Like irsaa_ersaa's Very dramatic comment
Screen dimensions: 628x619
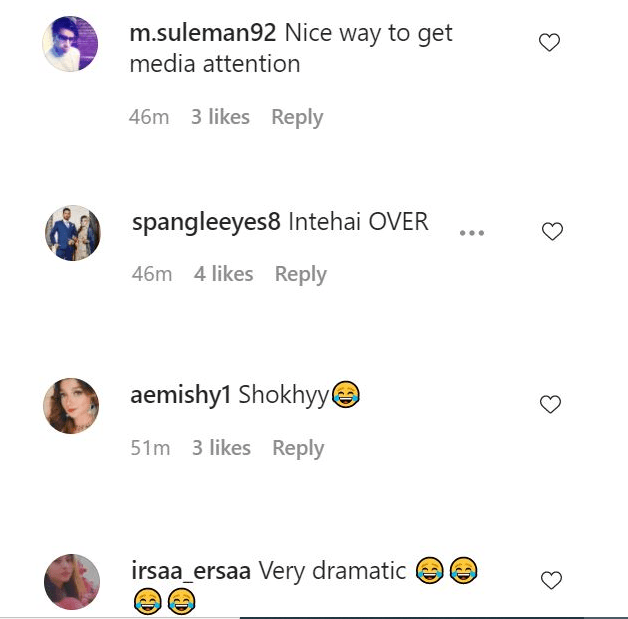click(551, 580)
